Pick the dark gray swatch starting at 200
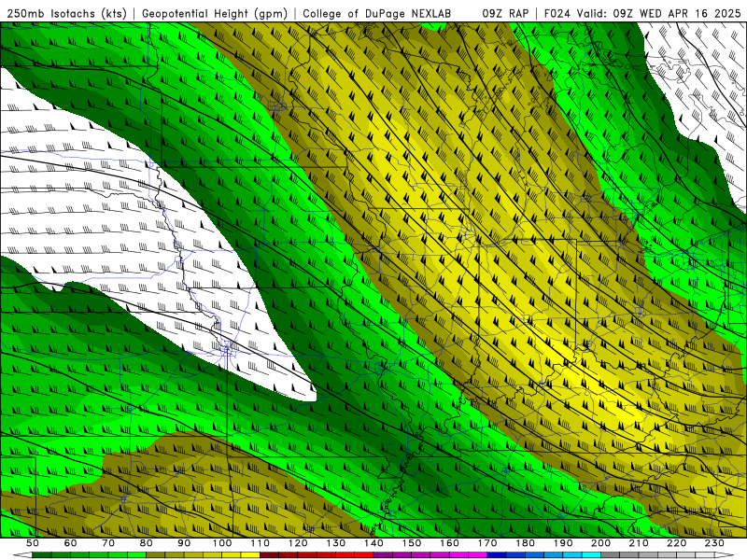The image size is (747, 560). (611, 555)
